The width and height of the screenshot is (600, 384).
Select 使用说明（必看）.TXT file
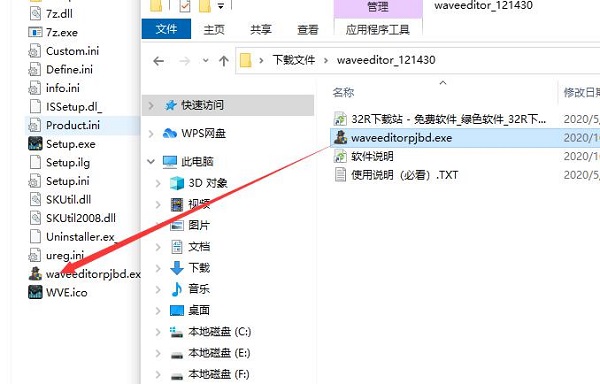[x=404, y=175]
